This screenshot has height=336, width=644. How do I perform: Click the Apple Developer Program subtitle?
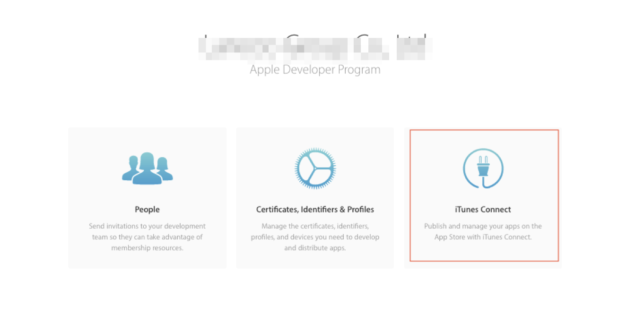point(315,70)
